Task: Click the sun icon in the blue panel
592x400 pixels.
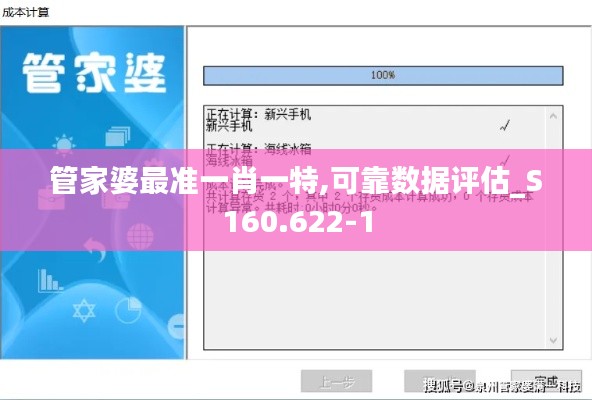Action: [64, 145]
